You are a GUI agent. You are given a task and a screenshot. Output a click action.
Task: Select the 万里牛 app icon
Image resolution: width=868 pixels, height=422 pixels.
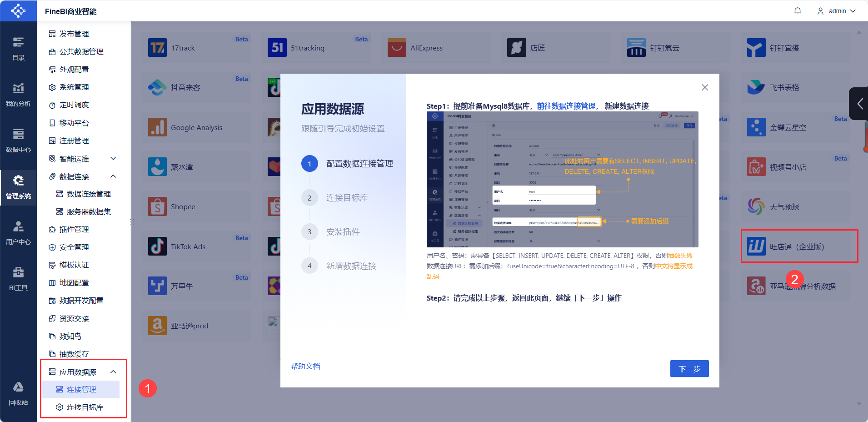coord(157,286)
